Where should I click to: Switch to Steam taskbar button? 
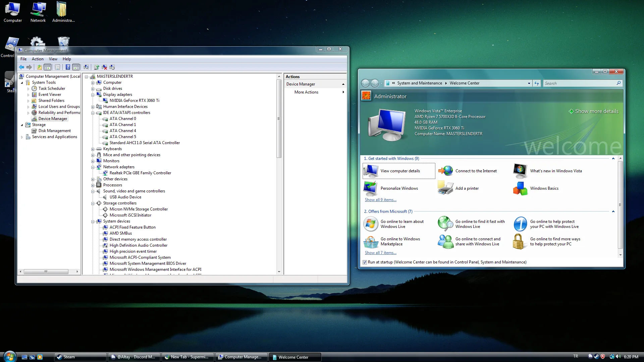[x=80, y=357]
